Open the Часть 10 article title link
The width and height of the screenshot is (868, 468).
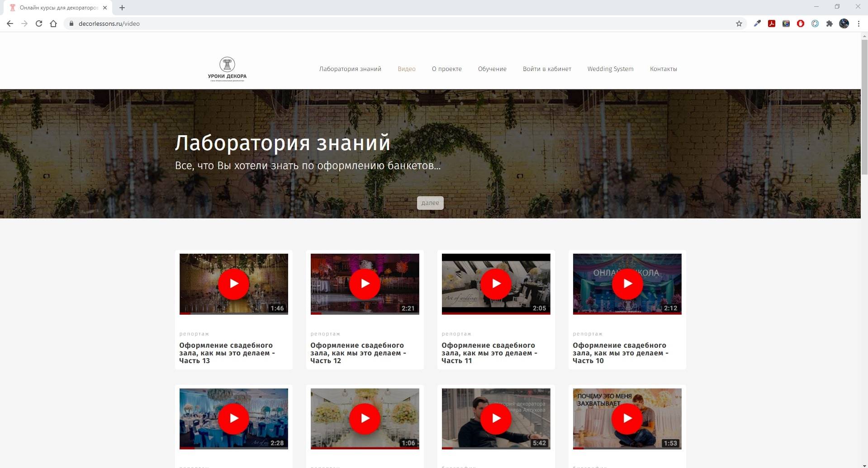coord(621,353)
